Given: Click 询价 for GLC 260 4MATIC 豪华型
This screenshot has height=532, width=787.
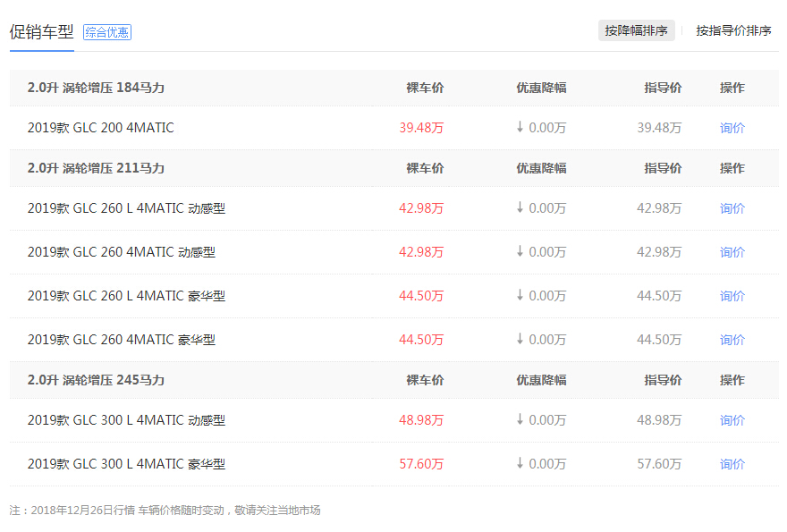Looking at the screenshot, I should pos(732,340).
